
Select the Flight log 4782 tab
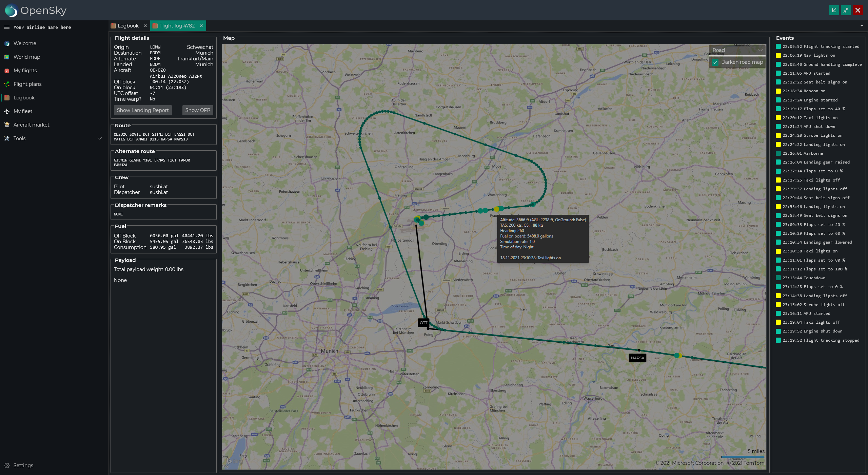coord(177,26)
